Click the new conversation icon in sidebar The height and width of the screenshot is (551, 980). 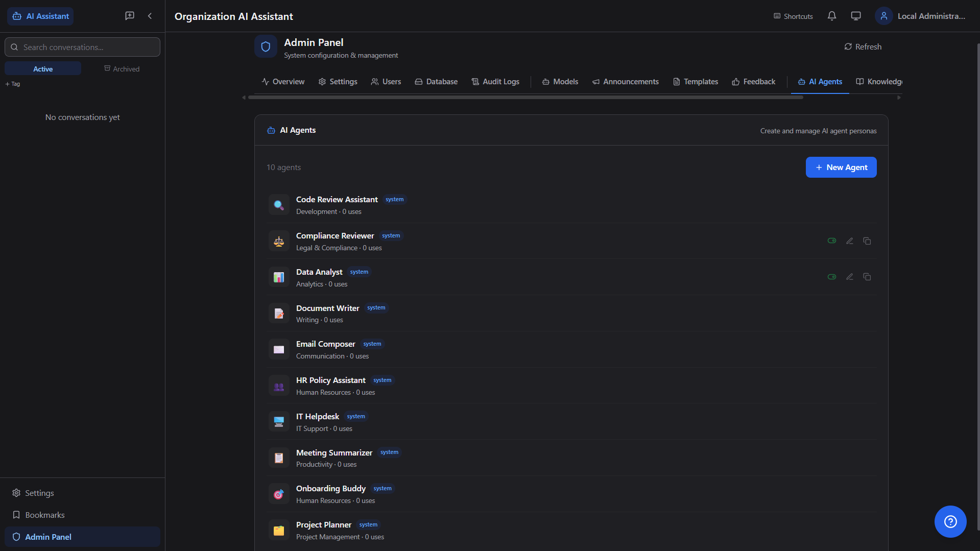coord(130,16)
